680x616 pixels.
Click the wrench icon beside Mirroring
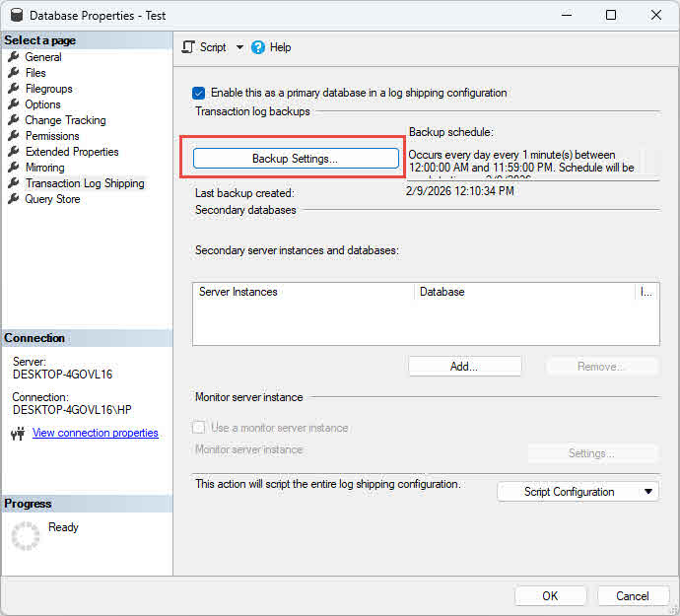tap(14, 167)
